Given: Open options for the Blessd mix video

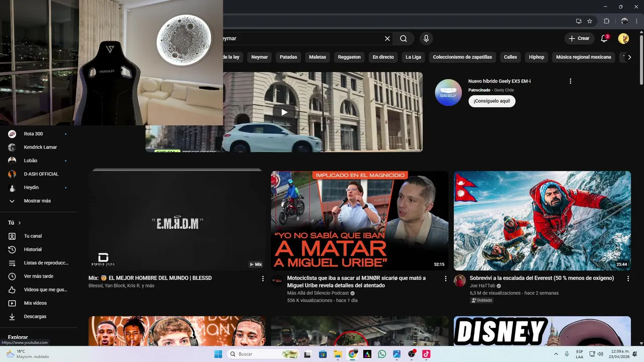Looking at the screenshot, I should coord(263,278).
